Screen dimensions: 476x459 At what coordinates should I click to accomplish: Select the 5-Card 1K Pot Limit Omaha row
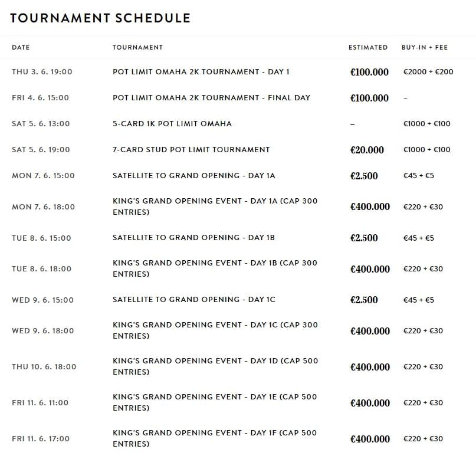click(x=172, y=124)
